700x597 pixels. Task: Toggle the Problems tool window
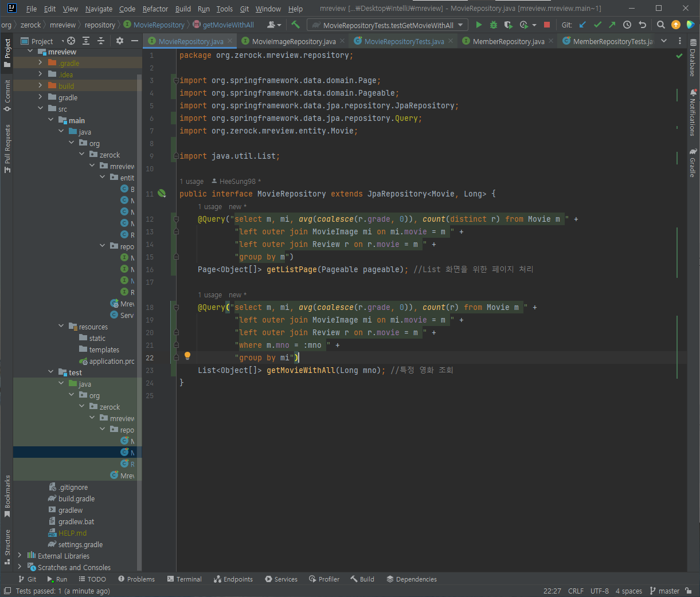point(136,579)
